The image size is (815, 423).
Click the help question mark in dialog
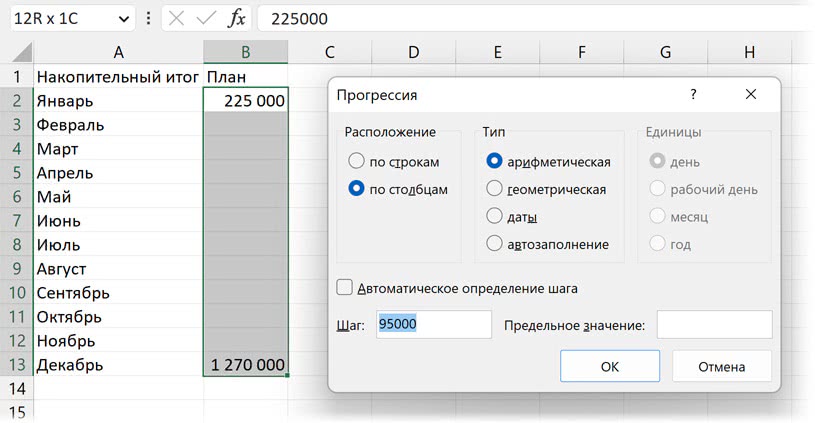coord(693,95)
